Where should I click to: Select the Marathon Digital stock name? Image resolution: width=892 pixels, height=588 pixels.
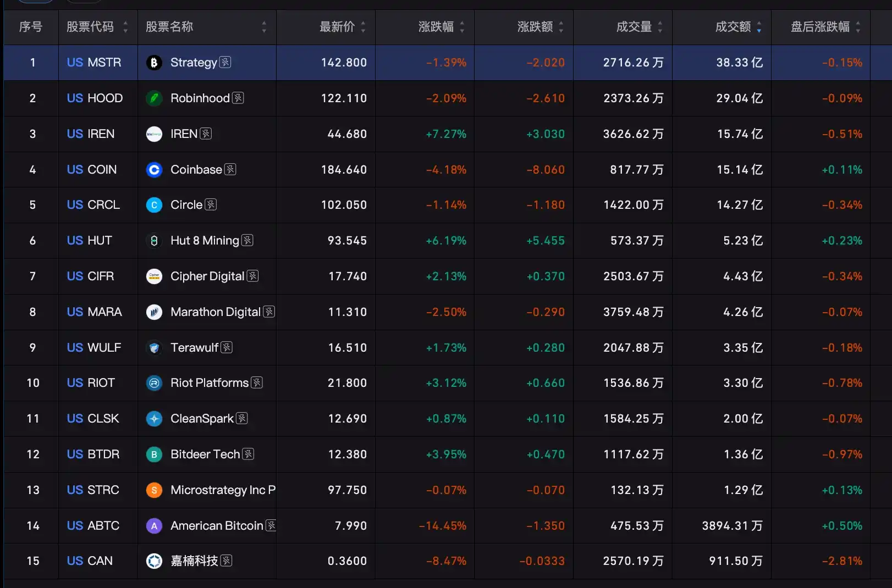tap(216, 312)
